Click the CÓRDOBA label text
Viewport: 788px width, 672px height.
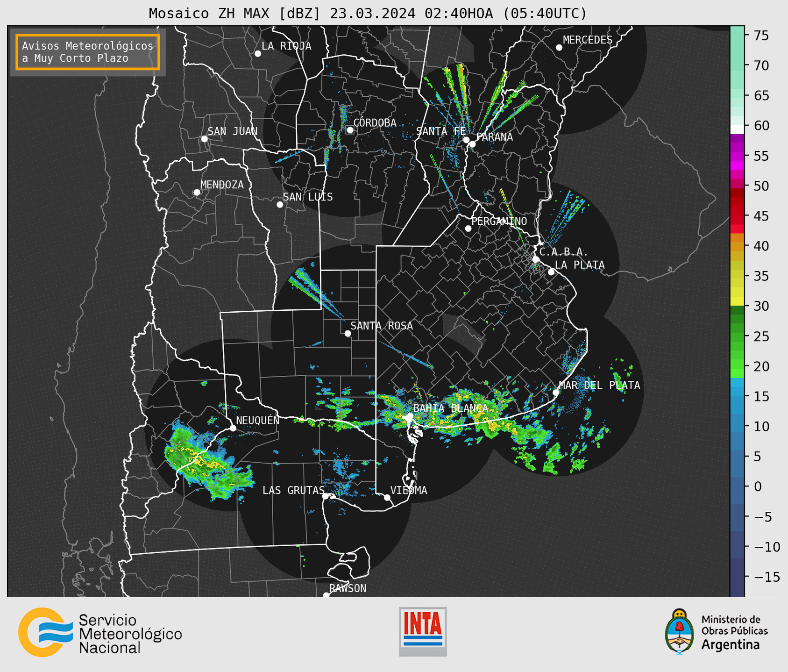(x=375, y=123)
